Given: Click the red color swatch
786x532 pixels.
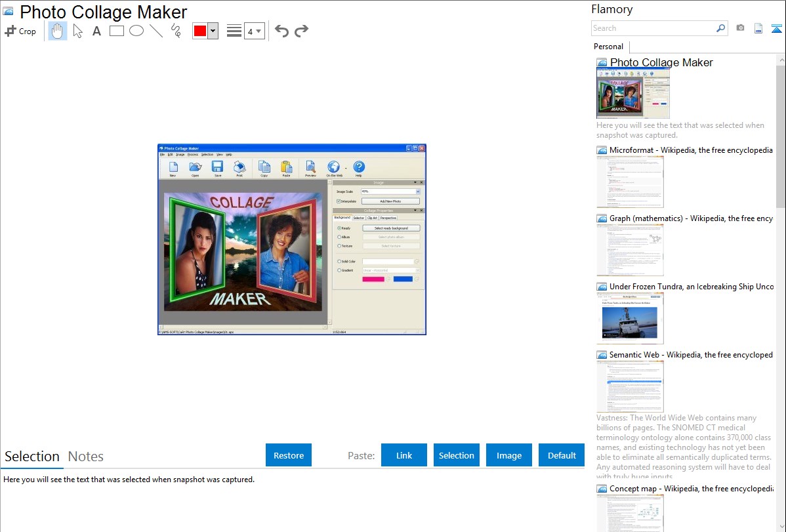Looking at the screenshot, I should (200, 31).
